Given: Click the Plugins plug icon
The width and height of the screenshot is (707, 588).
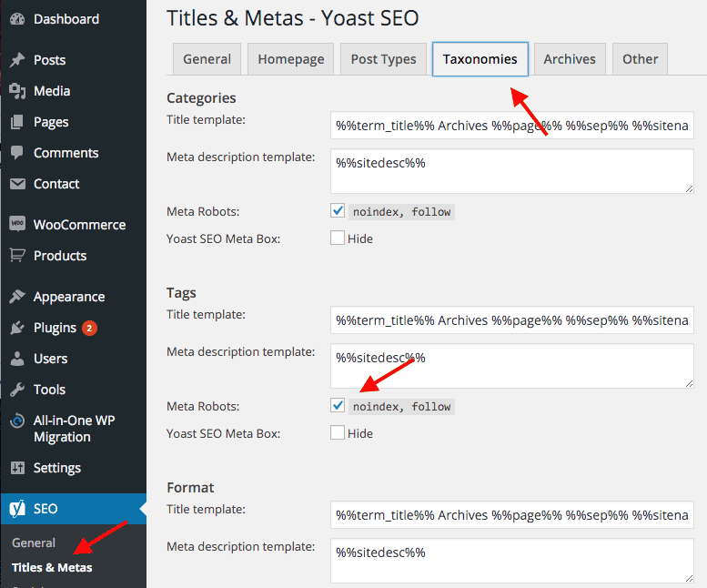Looking at the screenshot, I should pos(17,328).
